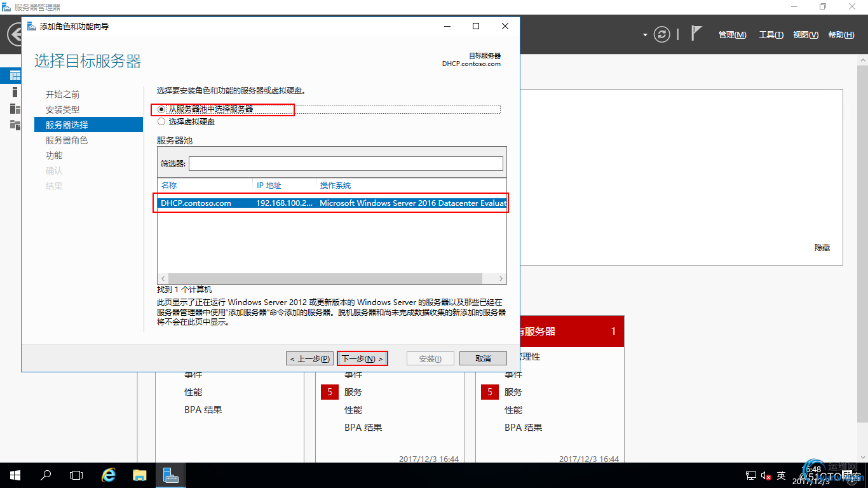868x488 pixels.
Task: Click the 192.168.100.2... IP address cell
Action: coord(284,203)
